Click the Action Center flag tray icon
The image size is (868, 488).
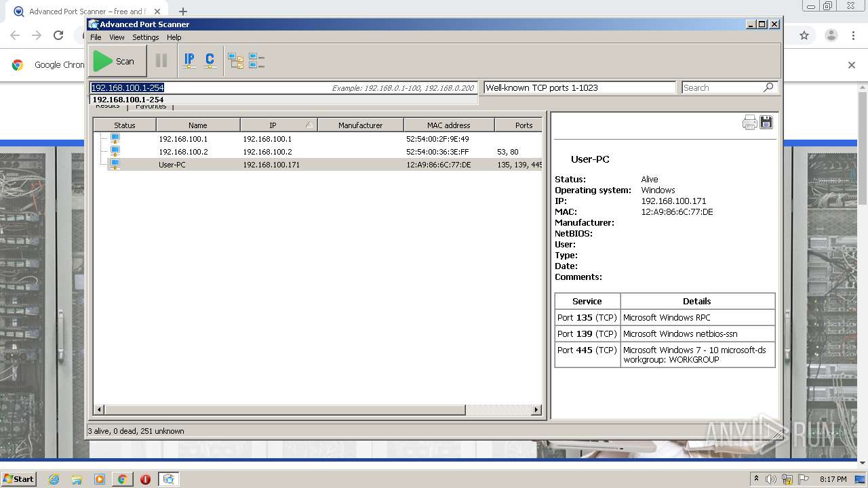coord(804,479)
